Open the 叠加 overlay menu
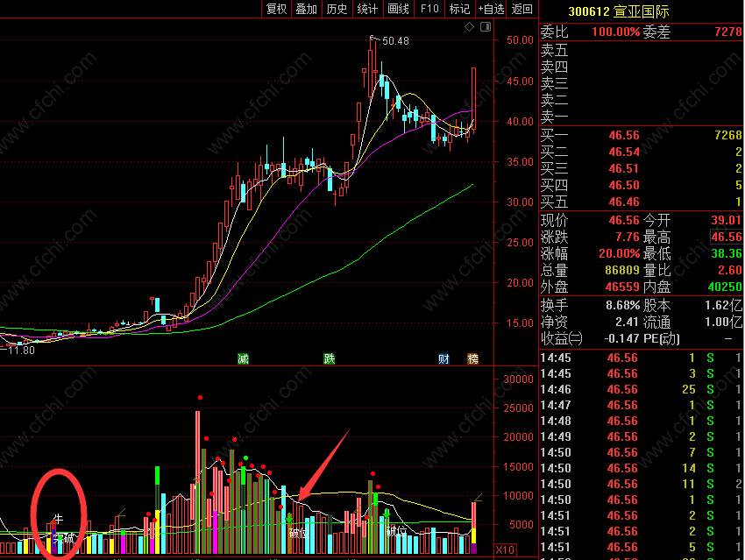The image size is (745, 560). [307, 9]
